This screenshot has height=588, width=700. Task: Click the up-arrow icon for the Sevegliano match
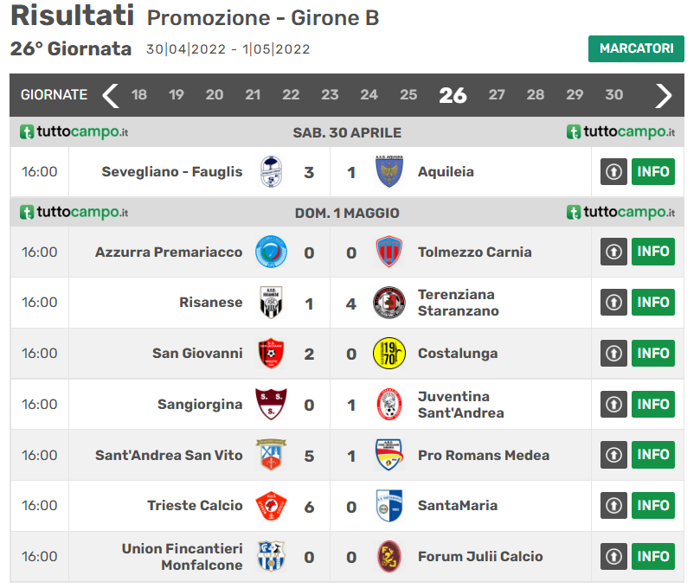click(x=613, y=172)
